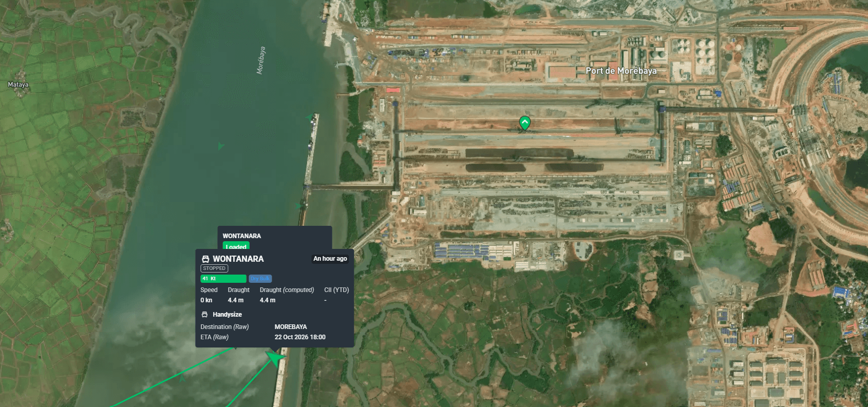Click the italic "Morébaya" river label
The height and width of the screenshot is (407, 868).
[x=261, y=61]
